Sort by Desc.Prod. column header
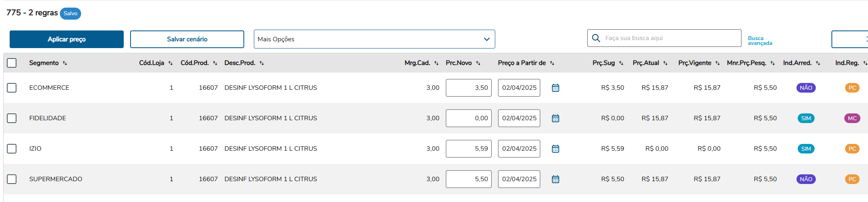The image size is (868, 202). [240, 63]
